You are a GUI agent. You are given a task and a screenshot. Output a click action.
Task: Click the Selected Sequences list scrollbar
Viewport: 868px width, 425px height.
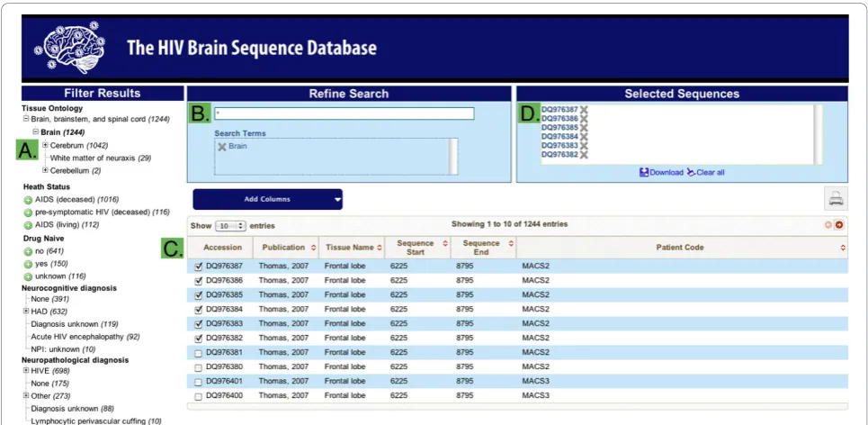pos(818,135)
